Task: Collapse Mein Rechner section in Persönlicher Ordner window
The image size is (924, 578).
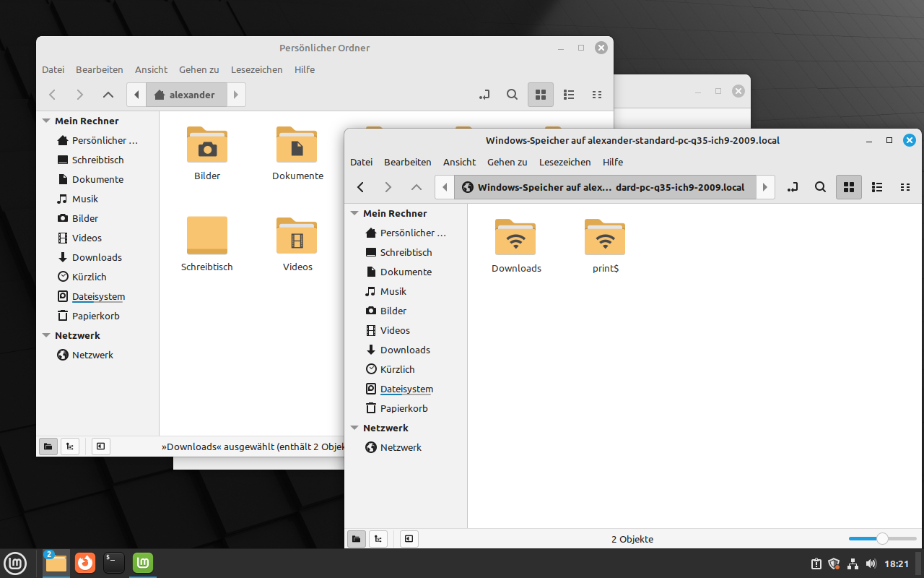Action: point(46,121)
